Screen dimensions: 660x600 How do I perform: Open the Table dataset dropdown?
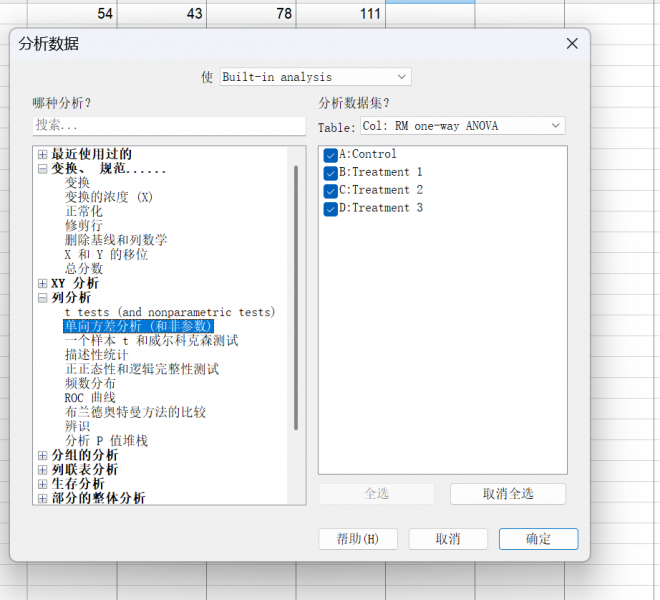(x=463, y=126)
